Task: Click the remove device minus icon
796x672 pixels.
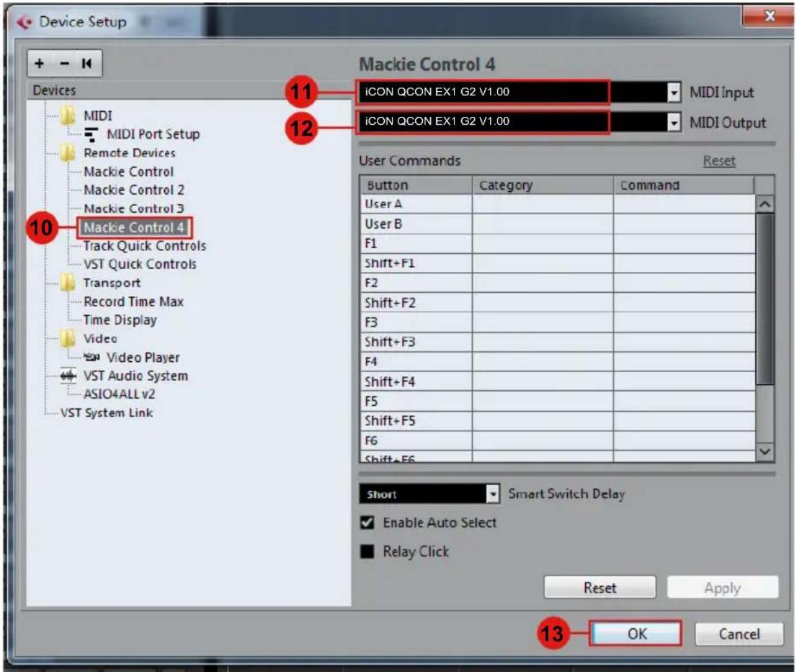Action: click(64, 63)
